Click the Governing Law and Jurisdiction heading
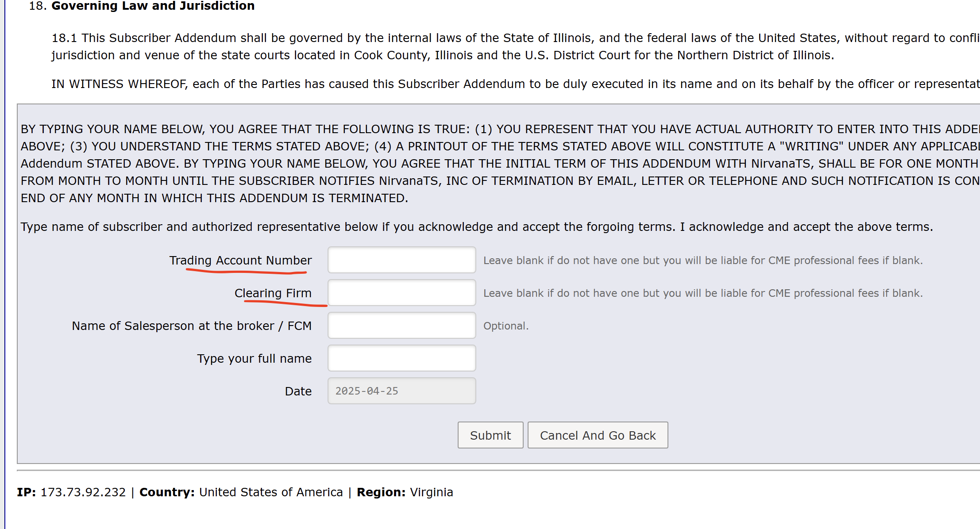This screenshot has height=529, width=980. tap(153, 6)
